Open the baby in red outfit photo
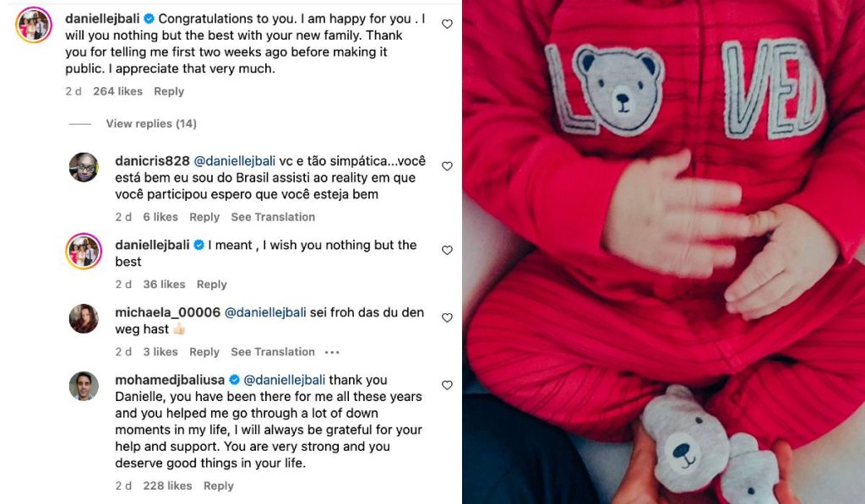The image size is (865, 504). click(x=663, y=252)
